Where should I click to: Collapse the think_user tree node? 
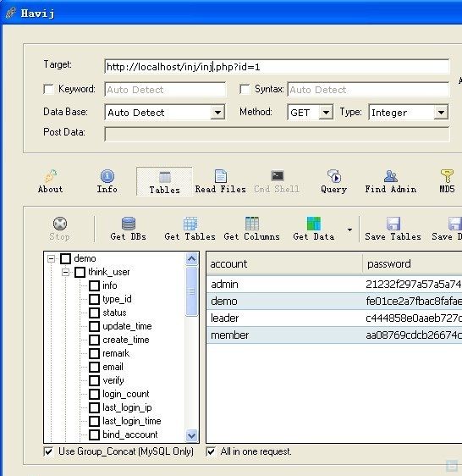pyautogui.click(x=65, y=272)
